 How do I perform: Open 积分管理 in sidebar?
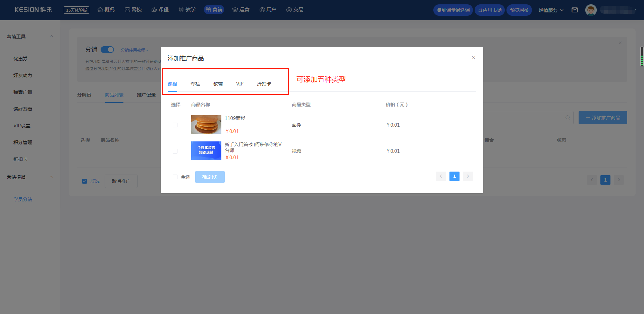23,142
